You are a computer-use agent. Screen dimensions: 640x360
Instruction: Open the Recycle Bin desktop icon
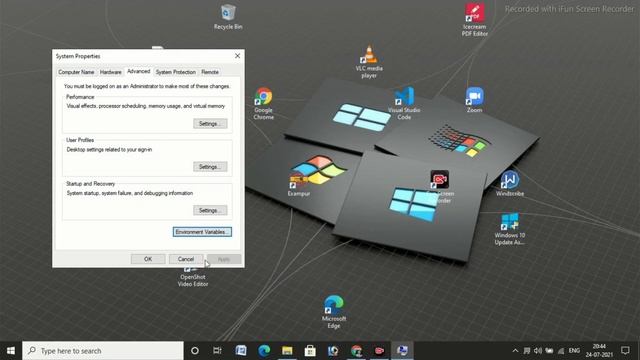pos(228,17)
